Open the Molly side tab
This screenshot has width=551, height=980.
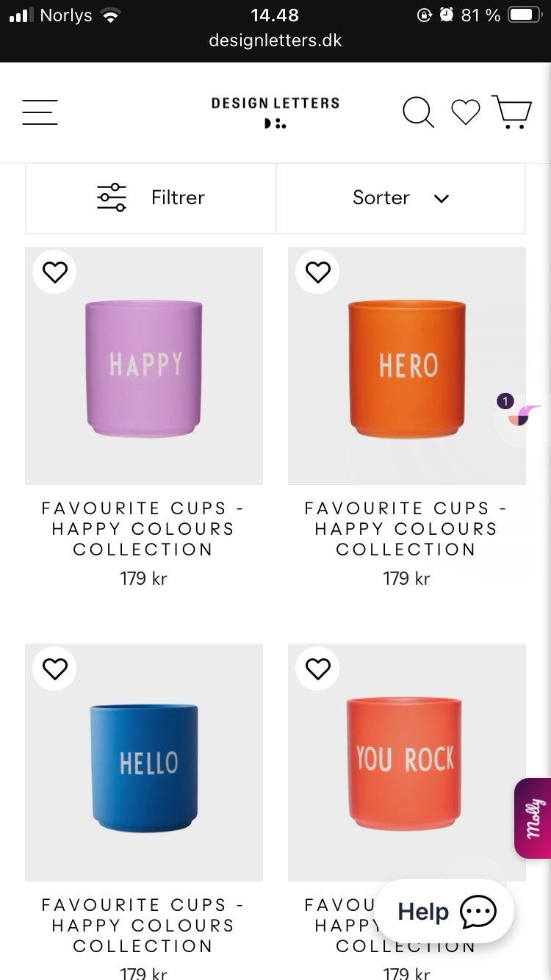533,818
